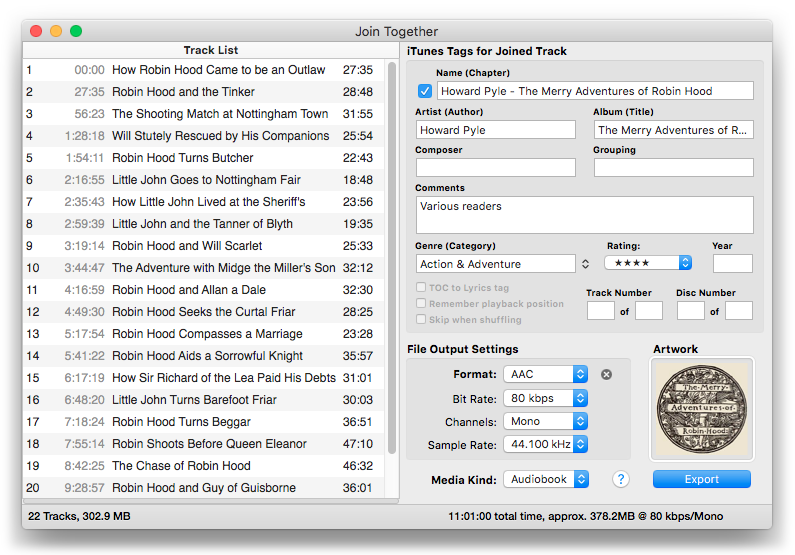Click the empty Composer field
The image size is (795, 555).
tap(495, 167)
